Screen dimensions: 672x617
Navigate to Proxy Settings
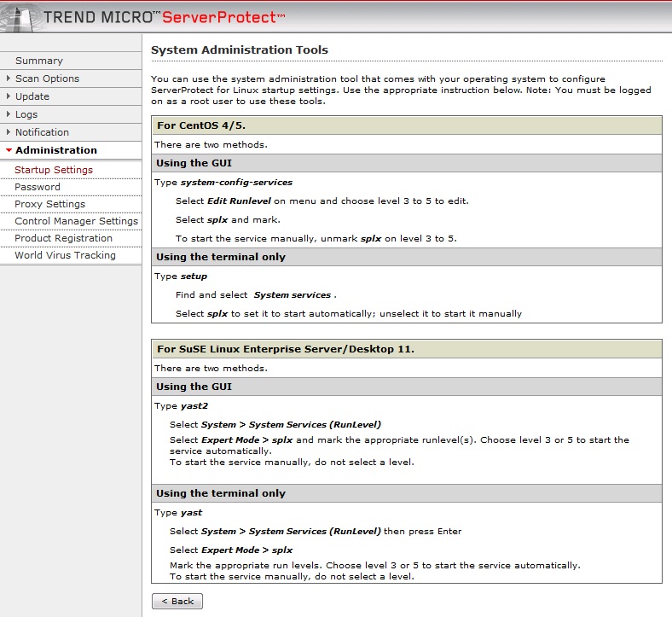[49, 204]
